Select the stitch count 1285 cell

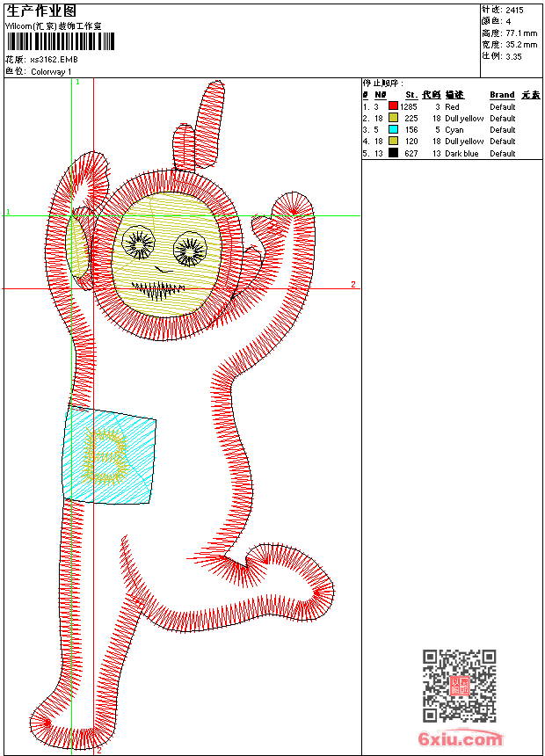tap(409, 106)
